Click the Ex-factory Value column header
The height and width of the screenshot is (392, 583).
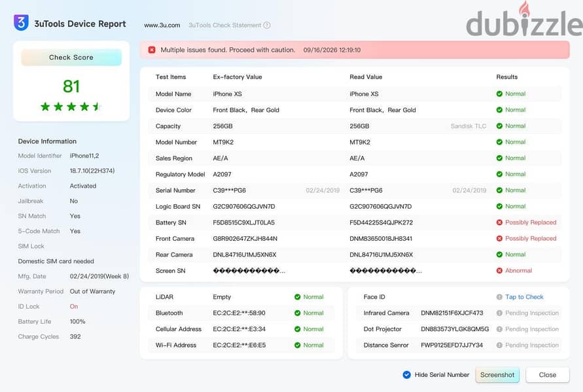click(x=238, y=77)
